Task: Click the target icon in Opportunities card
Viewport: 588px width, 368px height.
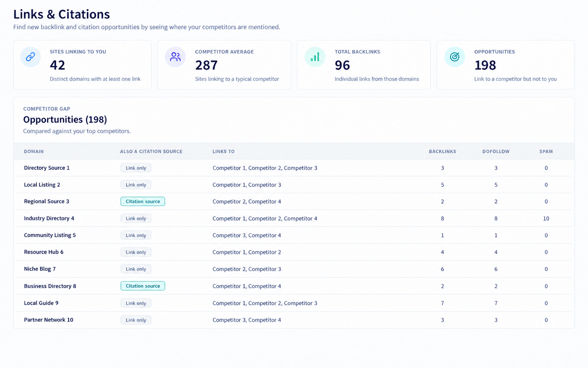Action: point(455,57)
